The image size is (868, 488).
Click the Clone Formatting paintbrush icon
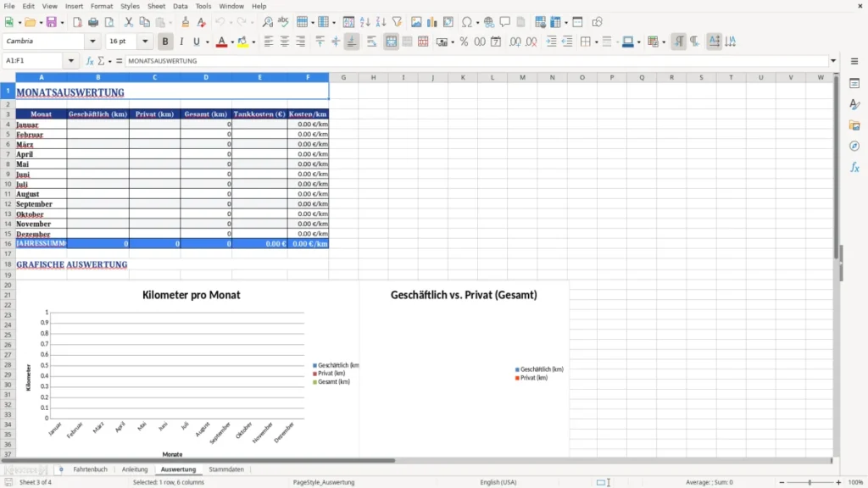click(186, 22)
